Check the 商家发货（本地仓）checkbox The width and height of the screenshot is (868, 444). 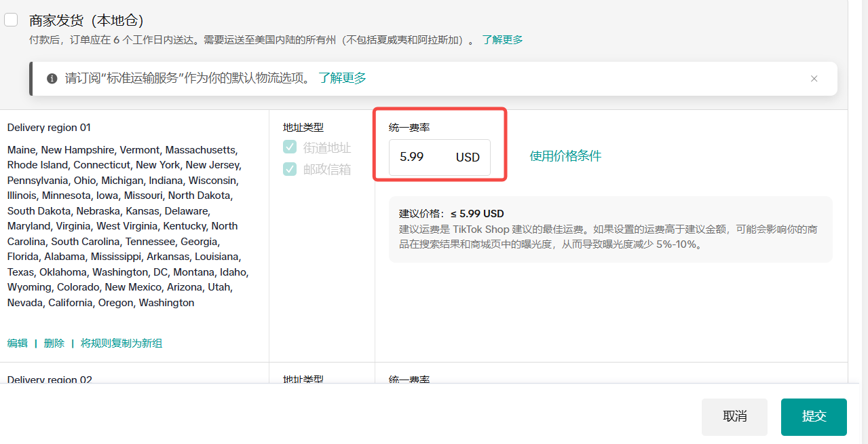click(11, 20)
